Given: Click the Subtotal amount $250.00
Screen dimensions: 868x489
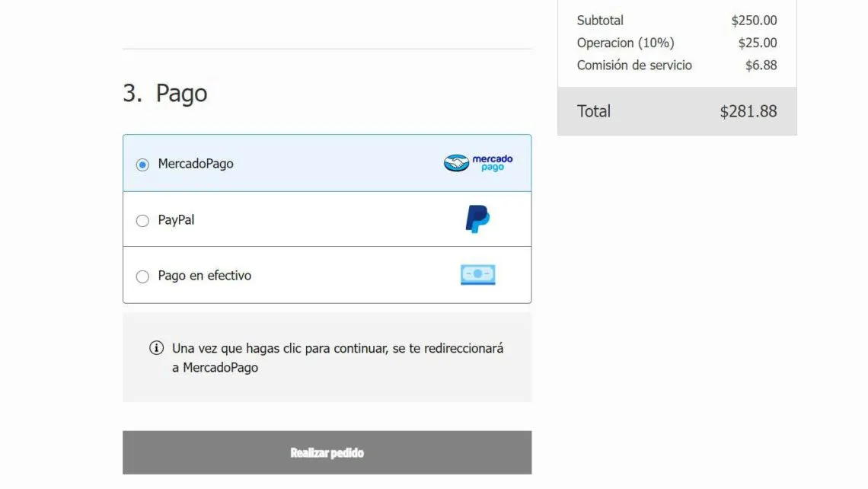Looking at the screenshot, I should pos(754,21).
